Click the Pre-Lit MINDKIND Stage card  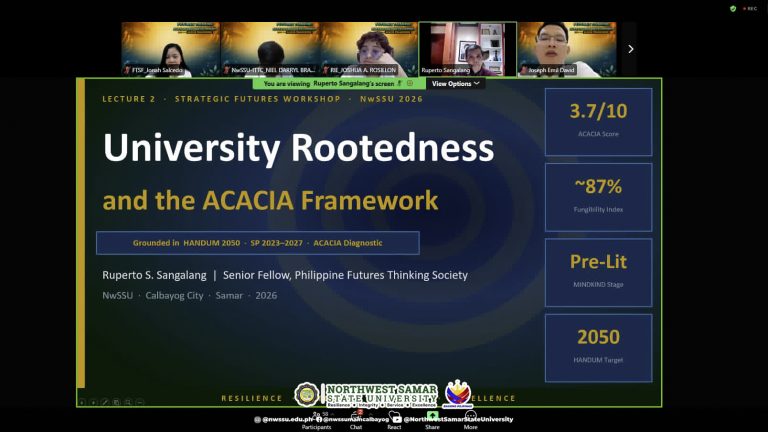coord(599,272)
